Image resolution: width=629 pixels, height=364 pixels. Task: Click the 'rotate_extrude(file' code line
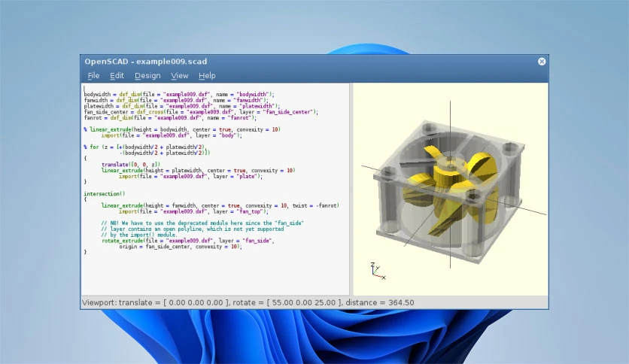[188, 241]
